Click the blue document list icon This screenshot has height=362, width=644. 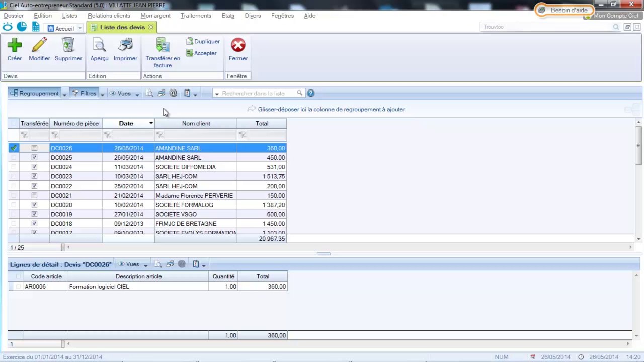point(36,27)
